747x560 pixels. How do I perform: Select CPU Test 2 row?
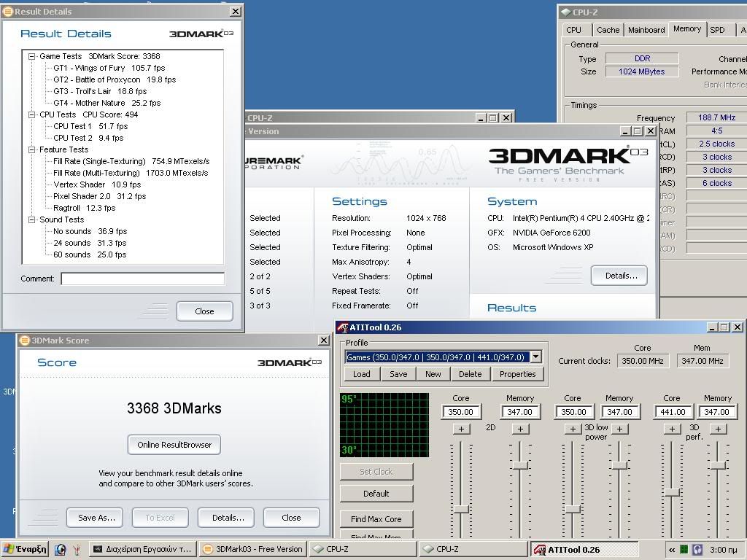click(88, 138)
